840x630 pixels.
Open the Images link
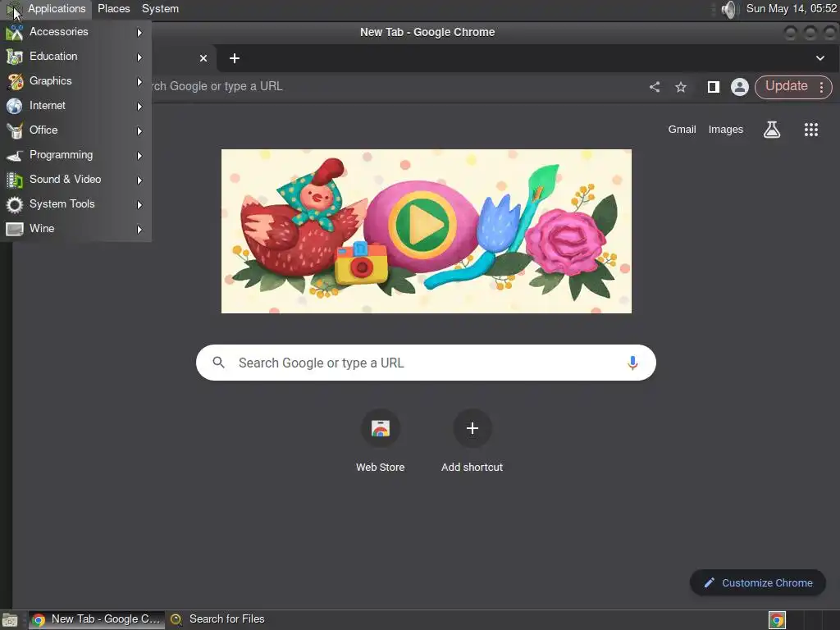(726, 129)
